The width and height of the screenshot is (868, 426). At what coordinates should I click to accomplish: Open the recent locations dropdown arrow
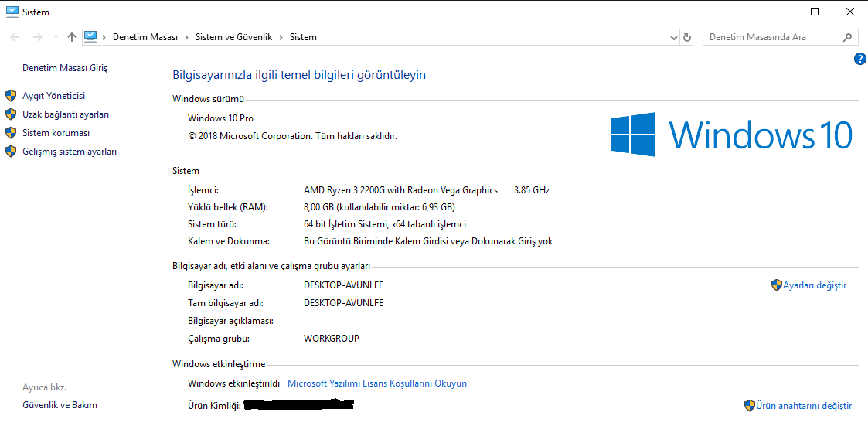pyautogui.click(x=56, y=37)
